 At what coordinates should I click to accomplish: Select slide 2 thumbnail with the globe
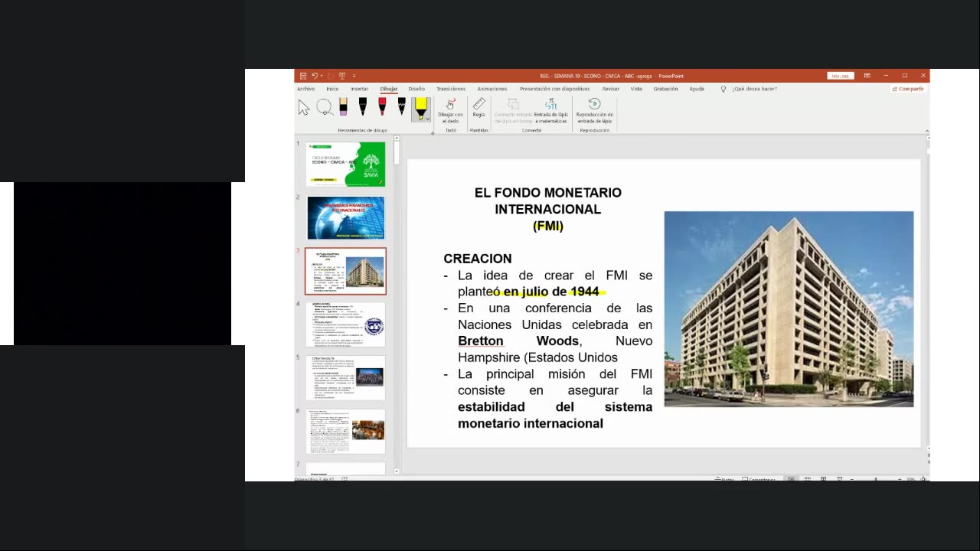(x=346, y=218)
